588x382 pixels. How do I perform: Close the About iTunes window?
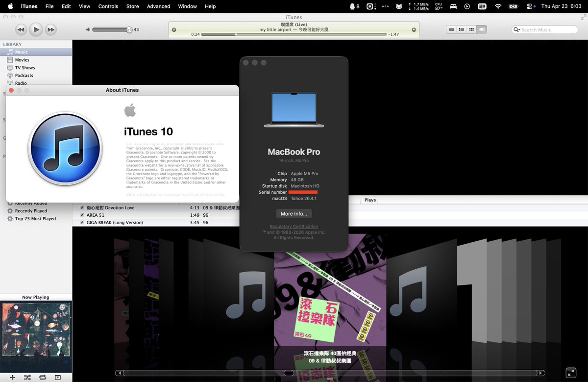click(x=11, y=90)
